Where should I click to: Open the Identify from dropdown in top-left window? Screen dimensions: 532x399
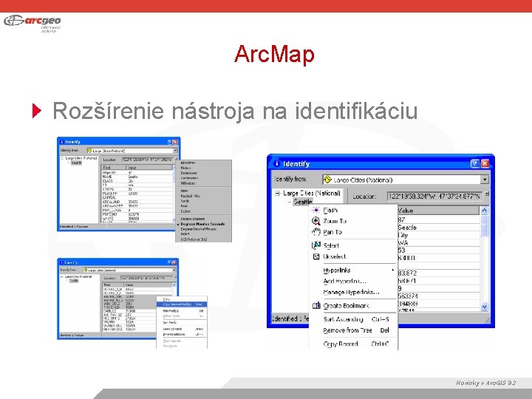175,150
